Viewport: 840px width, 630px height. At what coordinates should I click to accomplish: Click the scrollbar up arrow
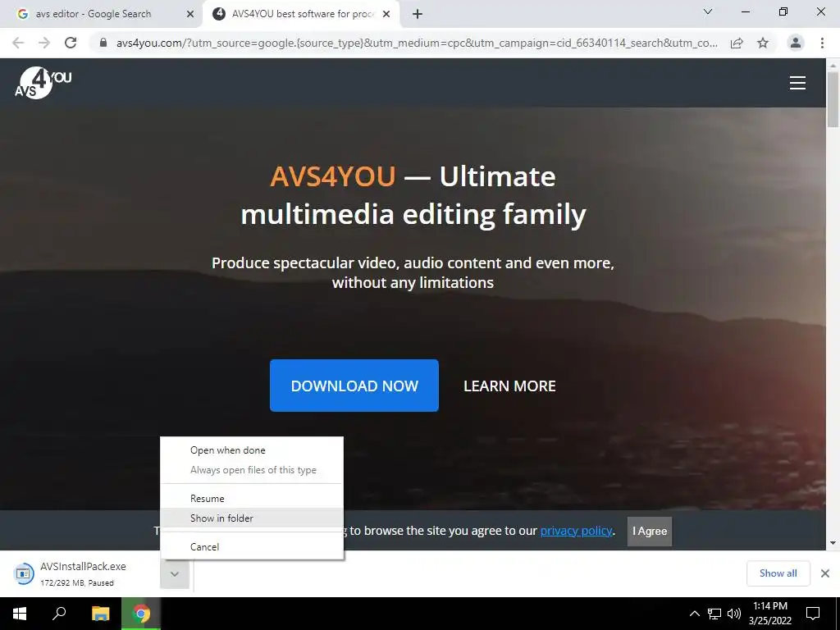point(833,65)
